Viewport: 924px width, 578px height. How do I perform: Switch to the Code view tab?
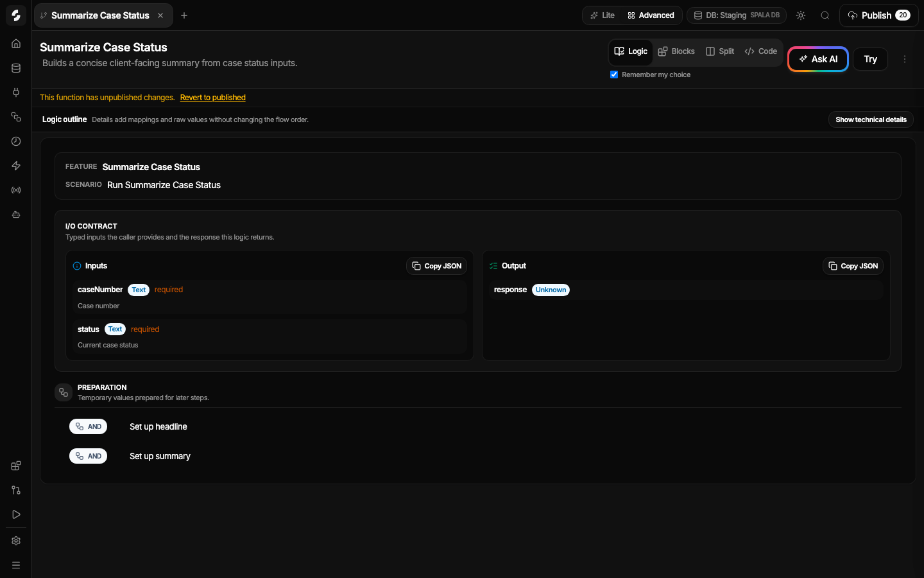pyautogui.click(x=761, y=51)
